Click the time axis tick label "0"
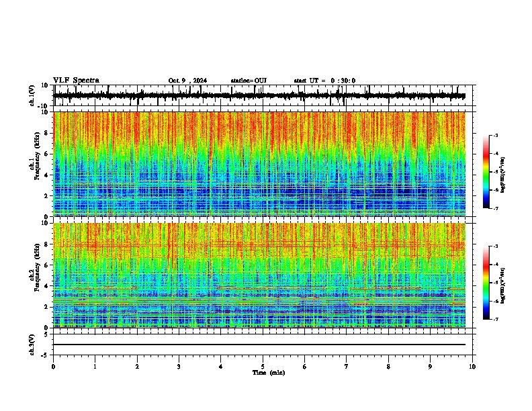This screenshot has height=411, width=532. 53,367
